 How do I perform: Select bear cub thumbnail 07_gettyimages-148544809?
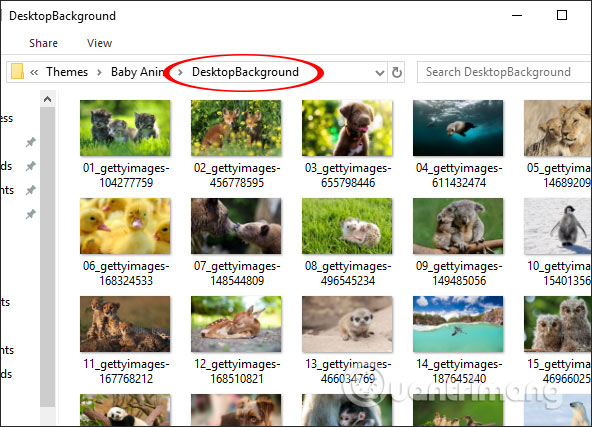236,226
